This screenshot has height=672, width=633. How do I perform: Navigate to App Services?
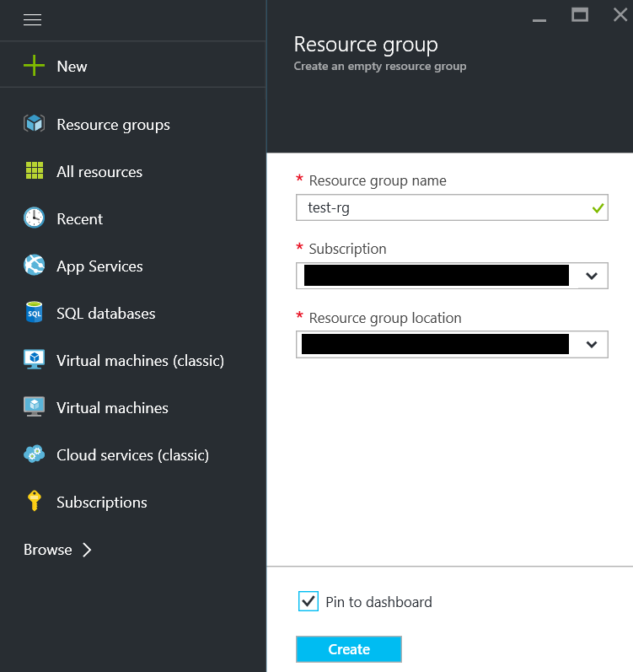coord(99,266)
